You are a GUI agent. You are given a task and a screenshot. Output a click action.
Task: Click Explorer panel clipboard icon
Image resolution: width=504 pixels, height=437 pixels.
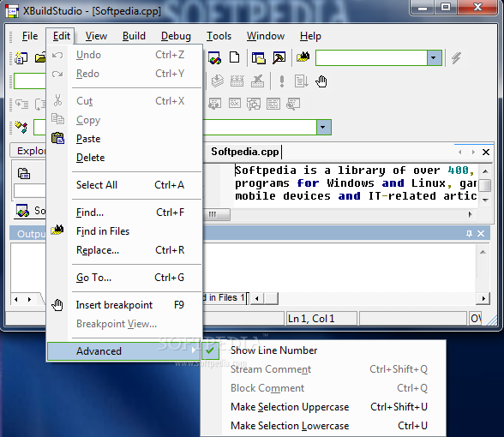click(x=24, y=173)
